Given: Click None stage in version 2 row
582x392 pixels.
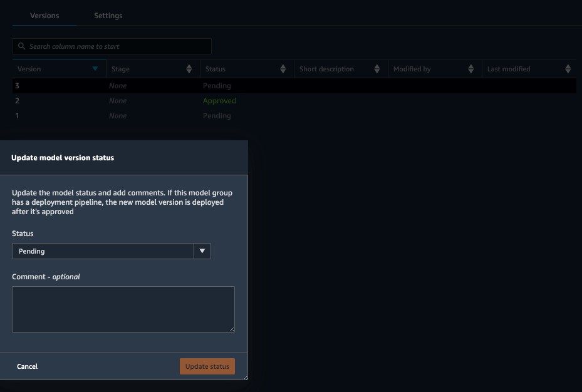Looking at the screenshot, I should point(118,100).
